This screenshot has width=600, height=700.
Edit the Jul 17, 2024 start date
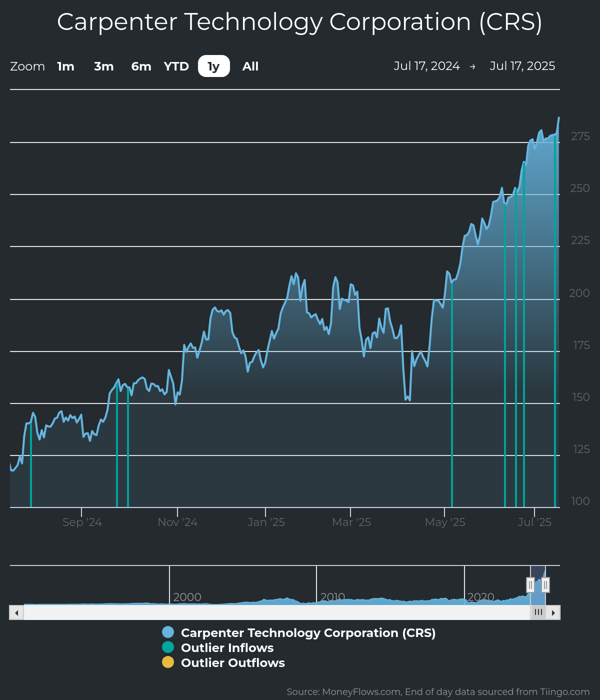[x=426, y=66]
